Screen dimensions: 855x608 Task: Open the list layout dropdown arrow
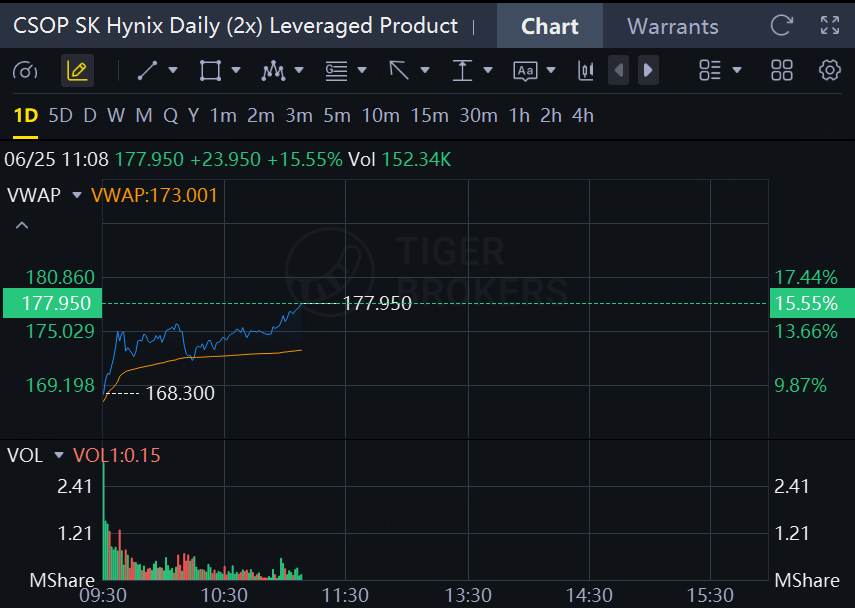[737, 70]
